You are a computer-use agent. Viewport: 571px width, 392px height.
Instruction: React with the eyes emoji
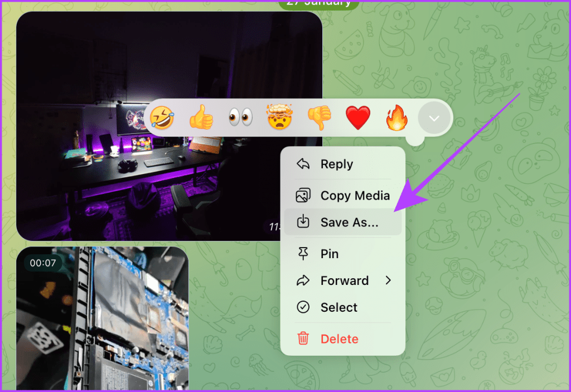point(240,118)
